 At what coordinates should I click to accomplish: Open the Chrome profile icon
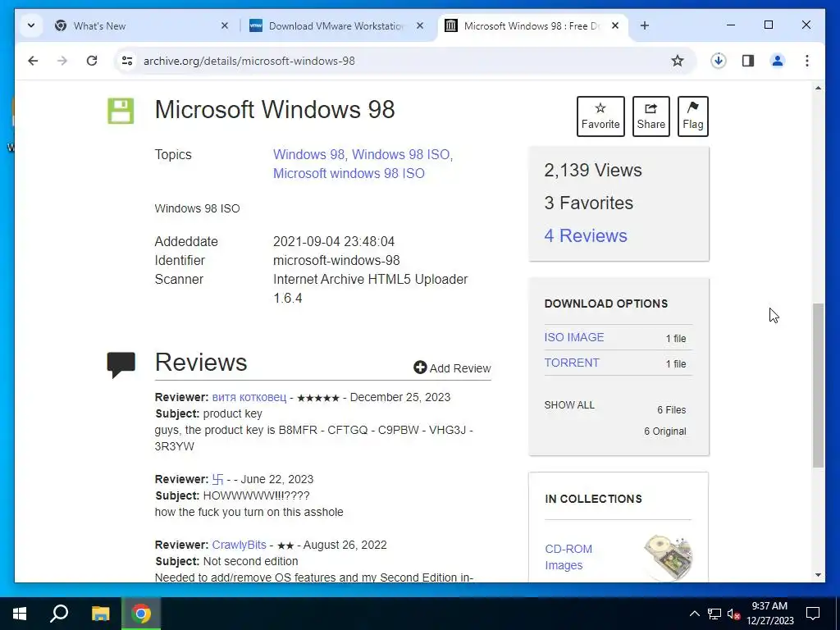point(778,61)
